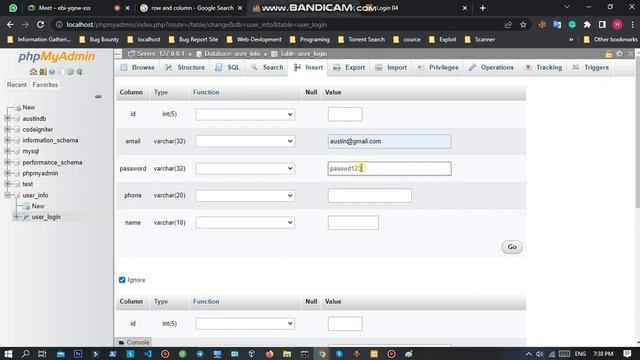Click the phpMyAdmin logo
This screenshot has height=360, width=640.
pyautogui.click(x=56, y=56)
